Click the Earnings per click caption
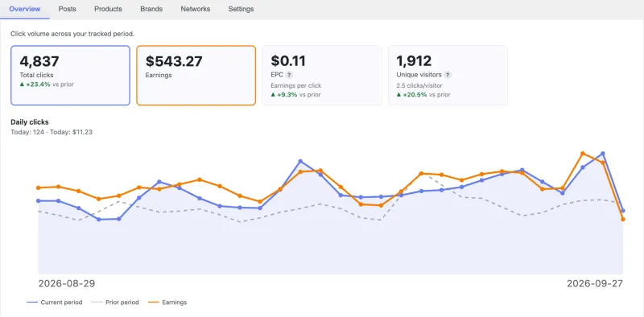644x317 pixels. (x=296, y=85)
